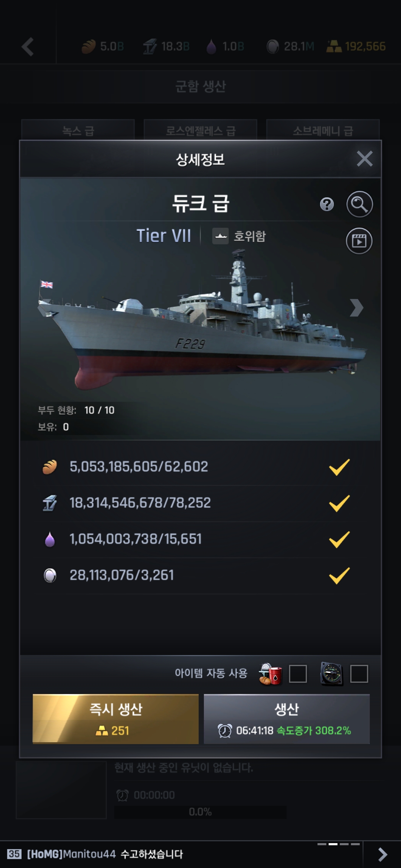Click the gold bars currency icon
401x868 pixels.
334,47
